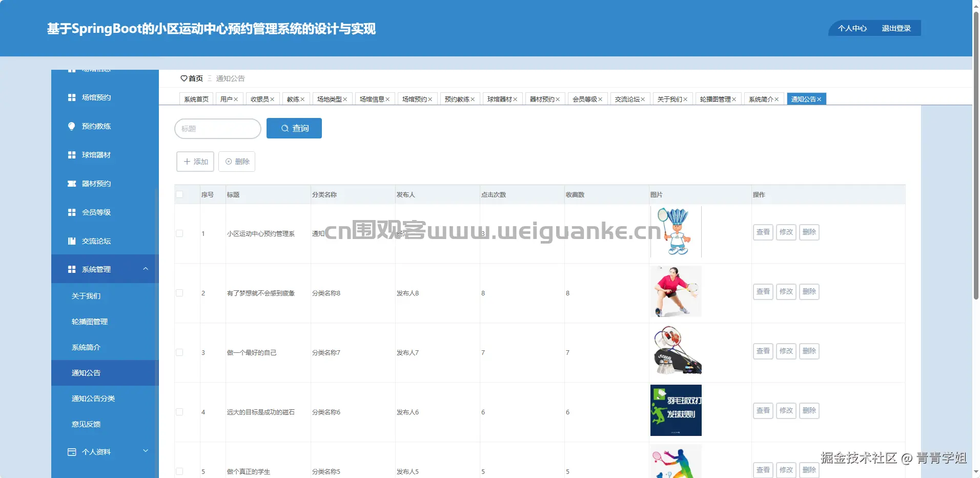This screenshot has height=478, width=980.
Task: Open 器材预约 via its sidebar icon
Action: click(72, 183)
